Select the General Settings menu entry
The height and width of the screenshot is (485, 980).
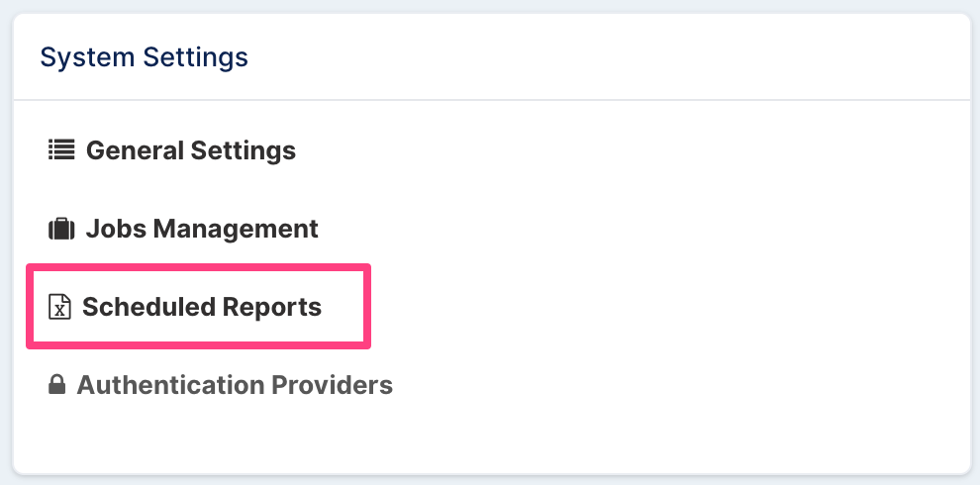click(x=172, y=150)
